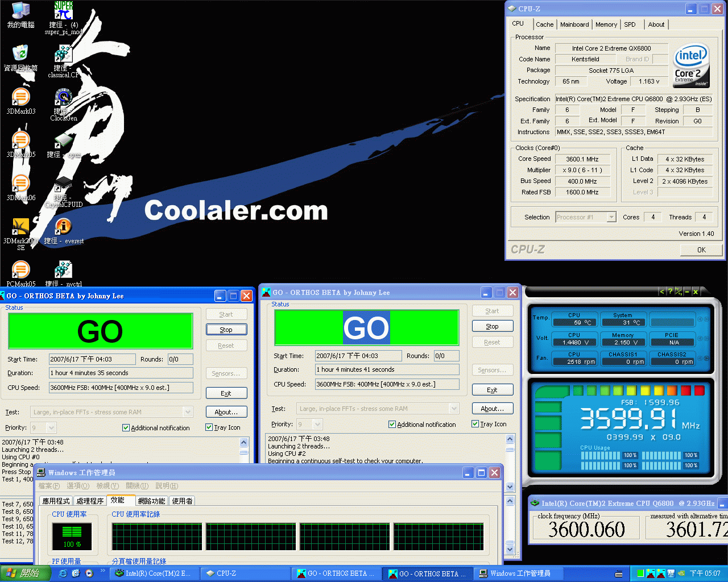Open the Processor #1 selection dropdown in CPU-Z
728x582 pixels.
611,217
